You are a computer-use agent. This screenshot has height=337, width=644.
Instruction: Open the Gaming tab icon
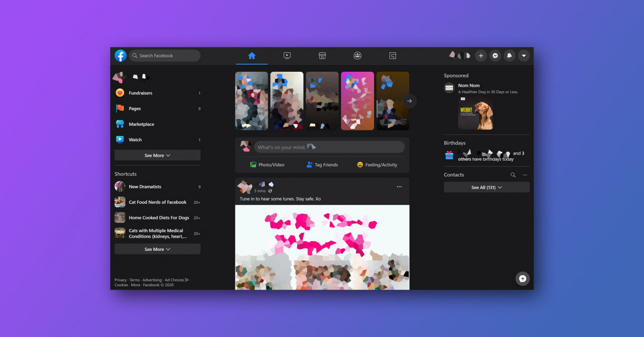[393, 56]
